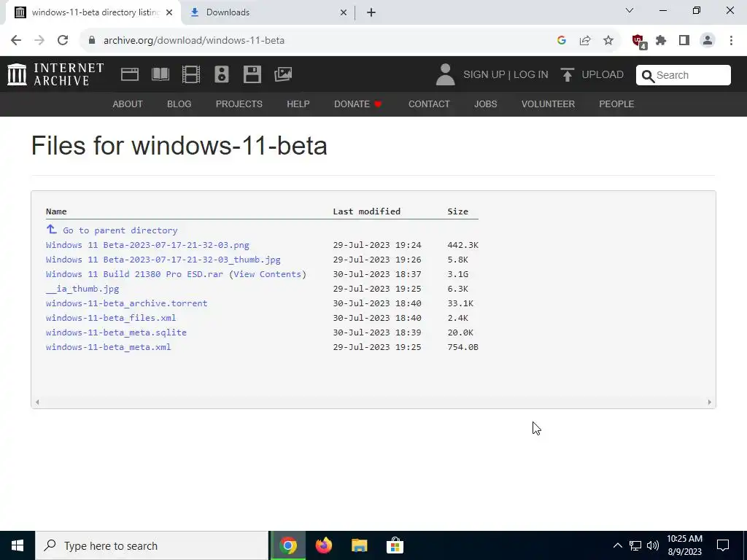Share this page via share icon

coord(585,40)
